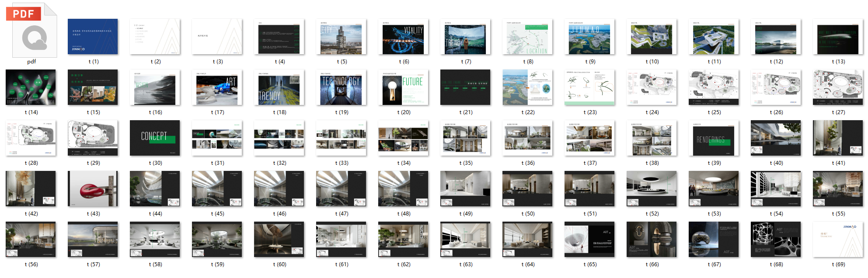Click the VITALITY highway image t (6)
Image resolution: width=868 pixels, height=278 pixels.
coord(403,37)
